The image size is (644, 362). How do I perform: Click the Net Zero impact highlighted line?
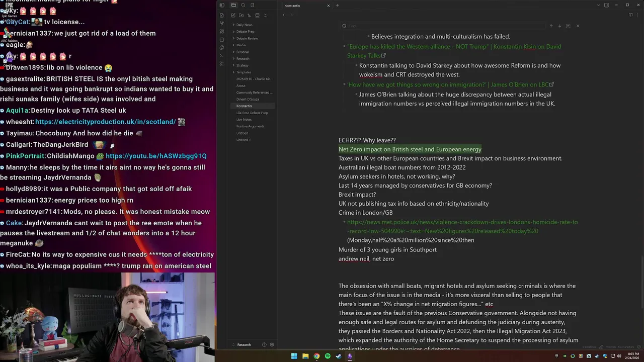tap(410, 149)
